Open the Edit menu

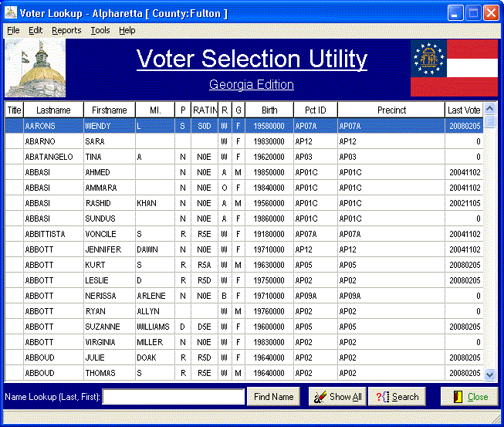(x=36, y=30)
